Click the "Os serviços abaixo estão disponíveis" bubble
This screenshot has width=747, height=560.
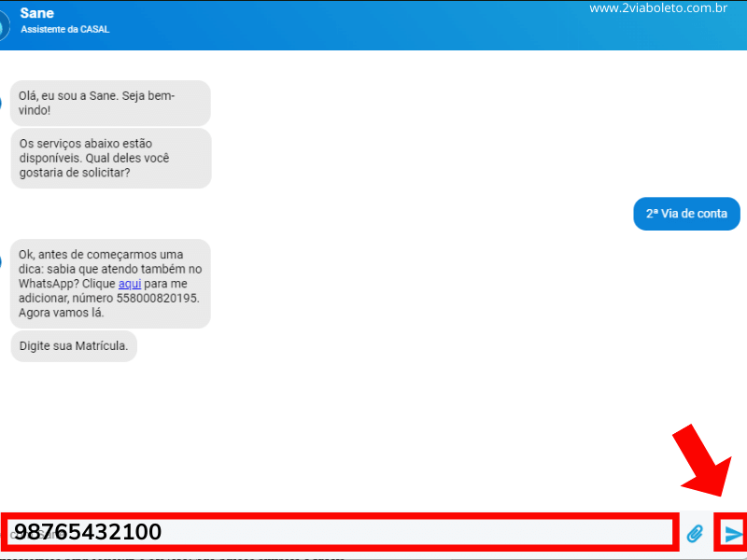(110, 158)
